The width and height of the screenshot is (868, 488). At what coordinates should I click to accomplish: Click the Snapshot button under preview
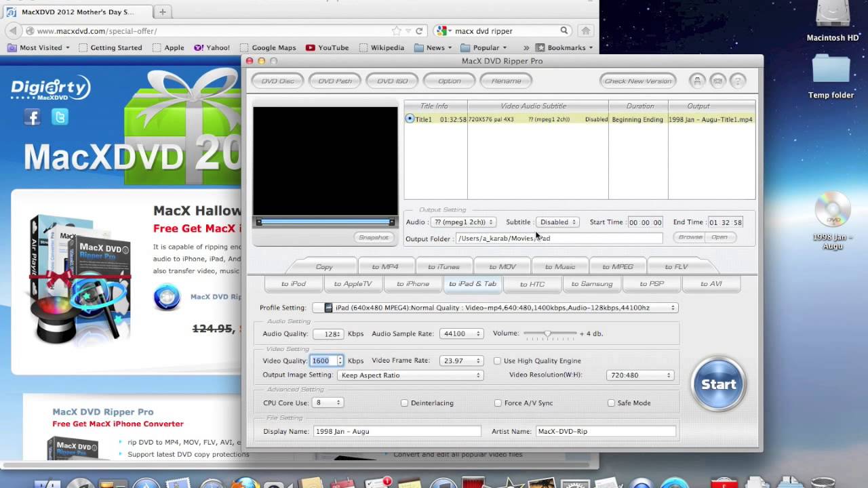[x=373, y=237]
